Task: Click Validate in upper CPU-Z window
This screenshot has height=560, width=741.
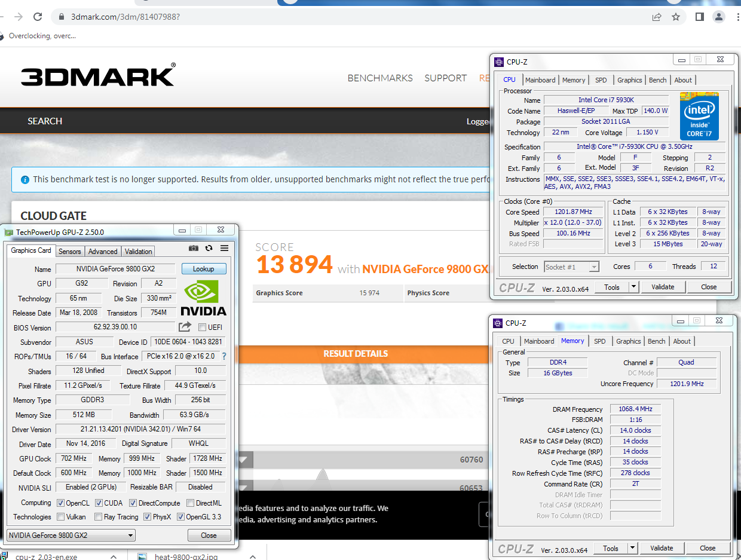Action: coord(663,287)
